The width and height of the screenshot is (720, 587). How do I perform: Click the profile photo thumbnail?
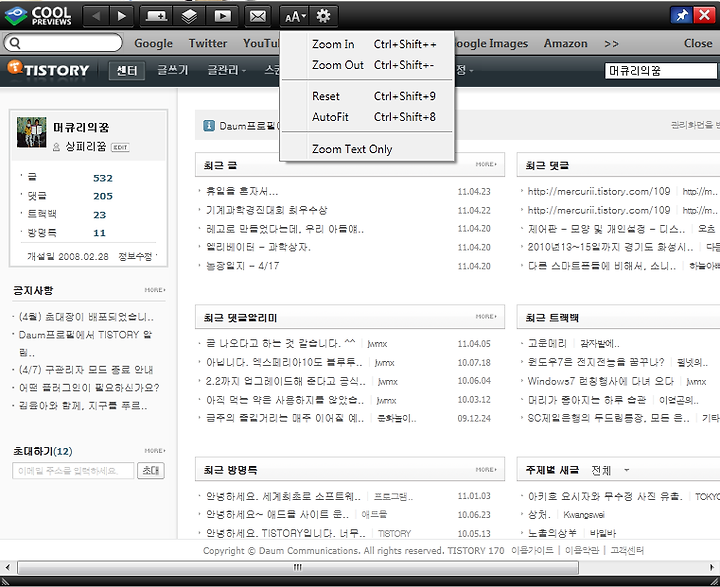tap(32, 132)
